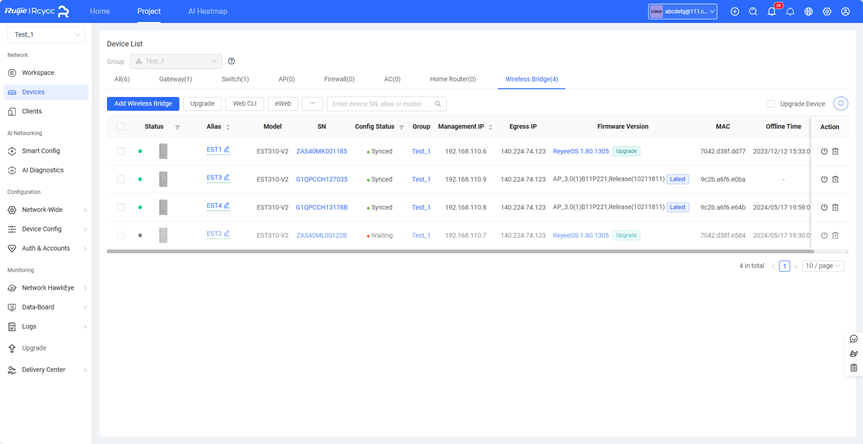Screen dimensions: 863x444
Task: Open the 10 / page dropdown
Action: pyautogui.click(x=823, y=266)
